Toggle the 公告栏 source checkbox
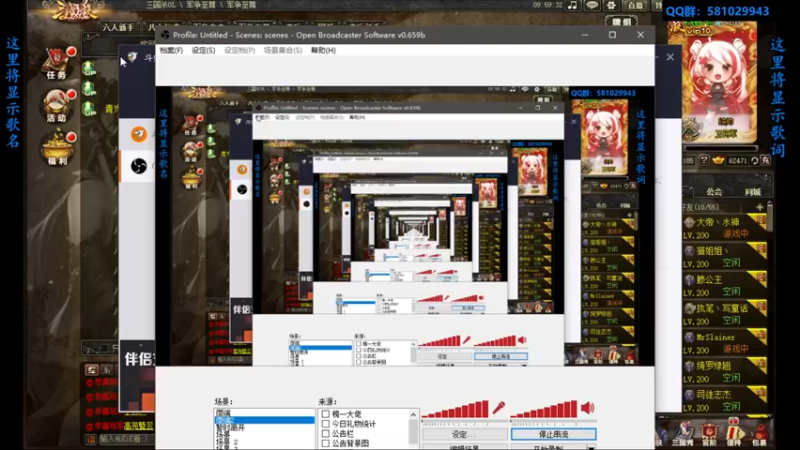 (x=326, y=434)
